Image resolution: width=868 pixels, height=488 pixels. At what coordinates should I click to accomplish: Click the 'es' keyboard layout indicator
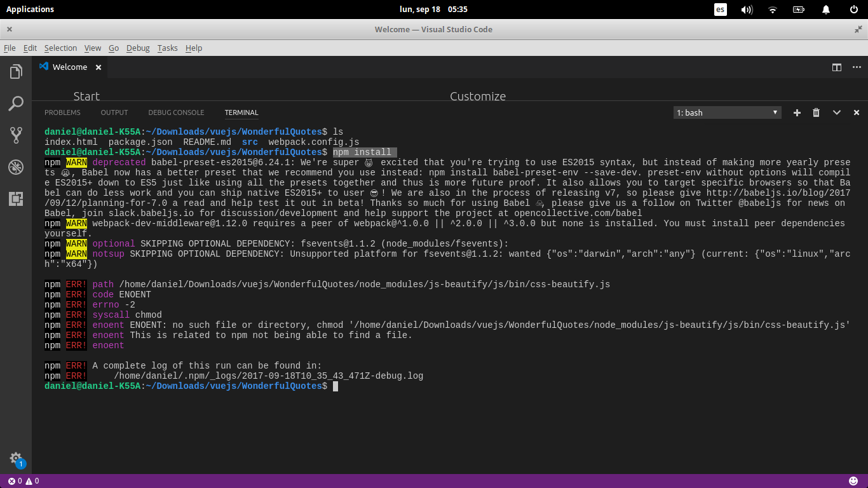pos(720,10)
